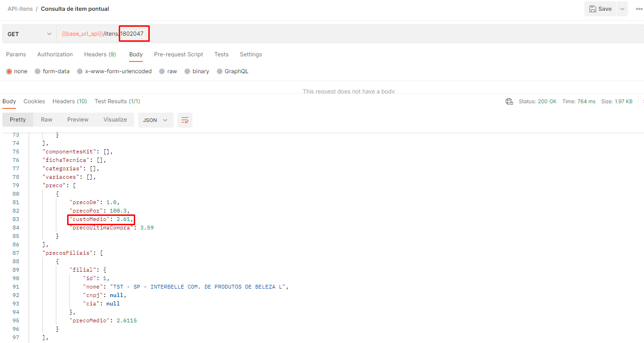Click the "componentesKit" line in response

(x=78, y=152)
